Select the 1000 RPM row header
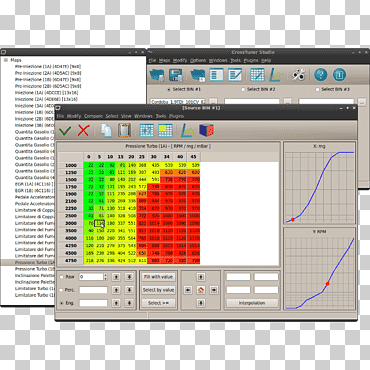This screenshot has width=370, height=370. click(x=71, y=165)
